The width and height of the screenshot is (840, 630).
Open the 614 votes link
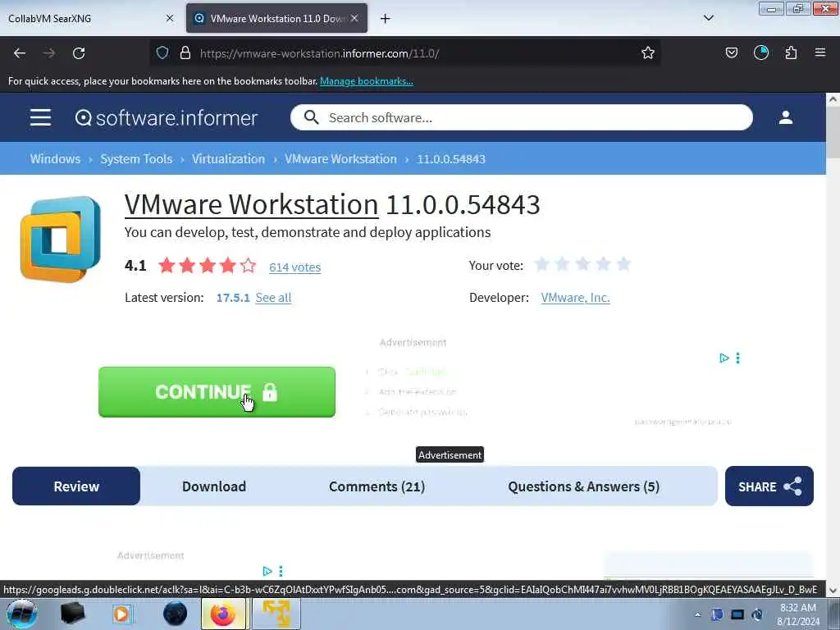tap(294, 267)
